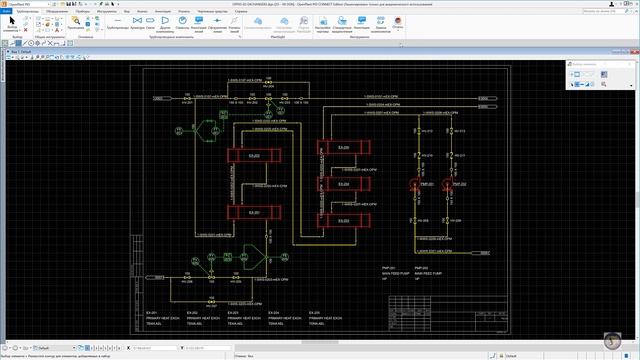Image resolution: width=640 pixels, height=360 pixels.
Task: Click the Reports (Отчеты) icon
Action: [398, 20]
